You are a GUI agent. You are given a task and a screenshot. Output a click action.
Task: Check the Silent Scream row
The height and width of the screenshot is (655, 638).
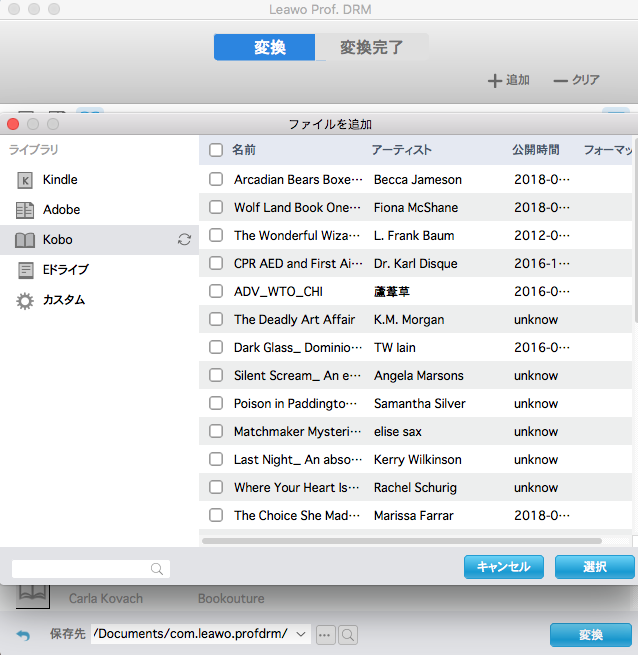coord(216,376)
